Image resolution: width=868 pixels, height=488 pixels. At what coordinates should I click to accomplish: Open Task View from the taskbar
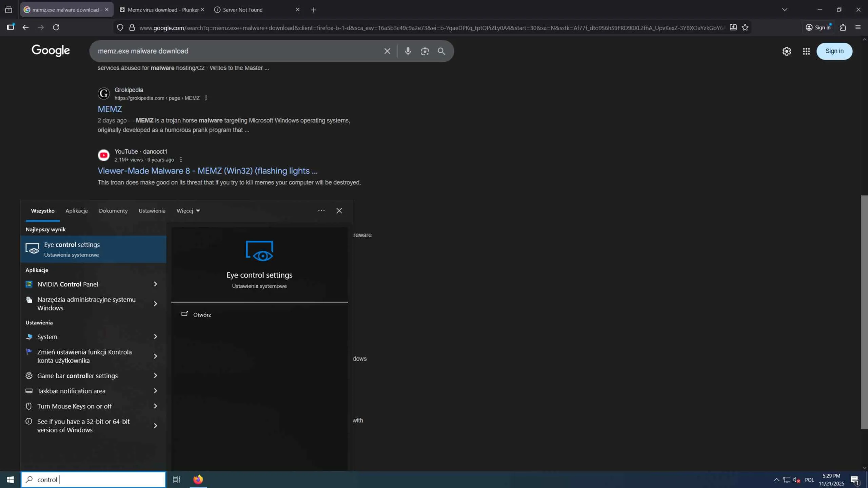(x=176, y=480)
